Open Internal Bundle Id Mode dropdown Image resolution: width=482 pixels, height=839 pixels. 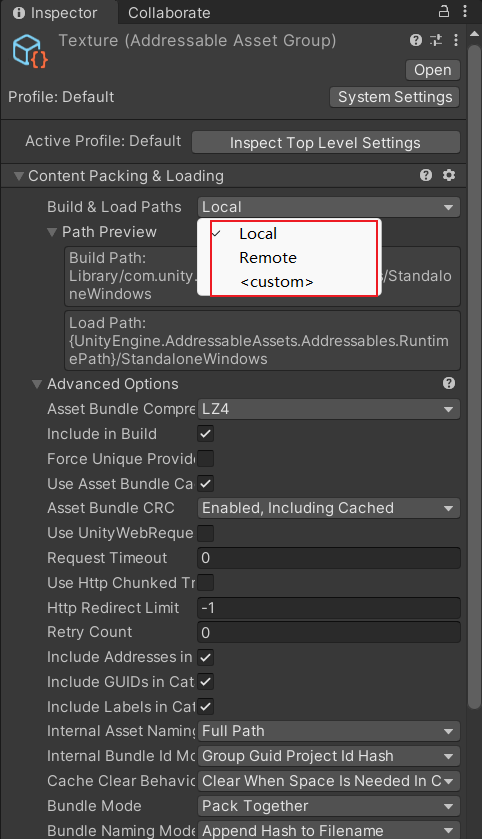(x=328, y=756)
